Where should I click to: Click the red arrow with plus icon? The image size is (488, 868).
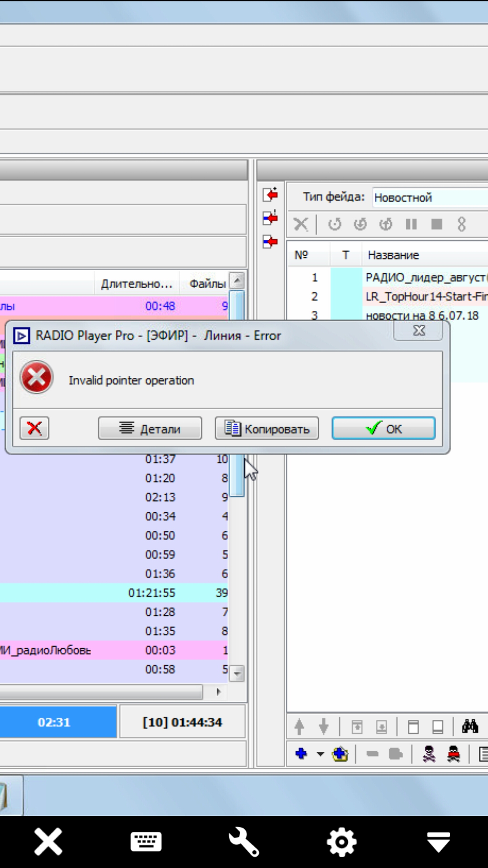[x=270, y=195]
